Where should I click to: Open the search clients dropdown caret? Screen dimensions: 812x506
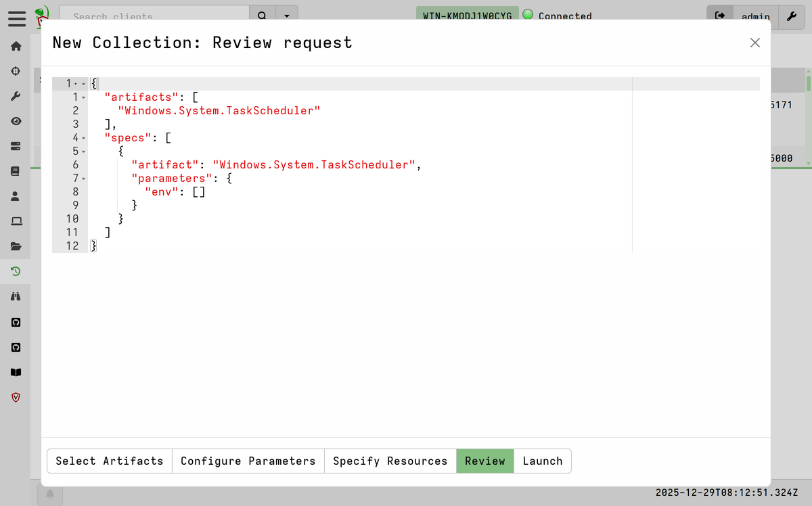pos(288,16)
